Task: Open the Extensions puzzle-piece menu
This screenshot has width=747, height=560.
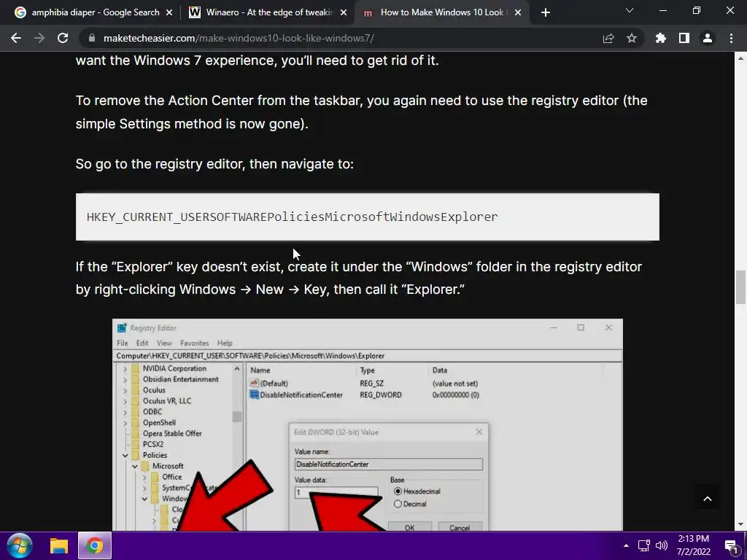Action: click(x=661, y=38)
